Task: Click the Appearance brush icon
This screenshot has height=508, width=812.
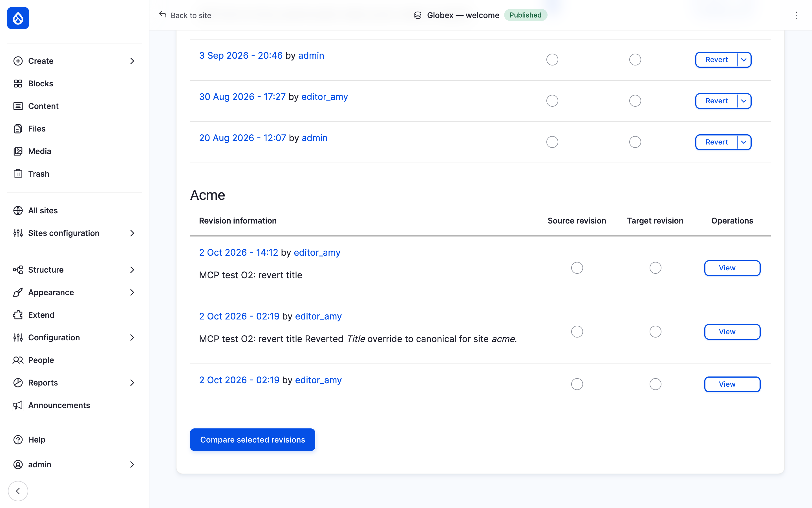Action: pos(18,292)
